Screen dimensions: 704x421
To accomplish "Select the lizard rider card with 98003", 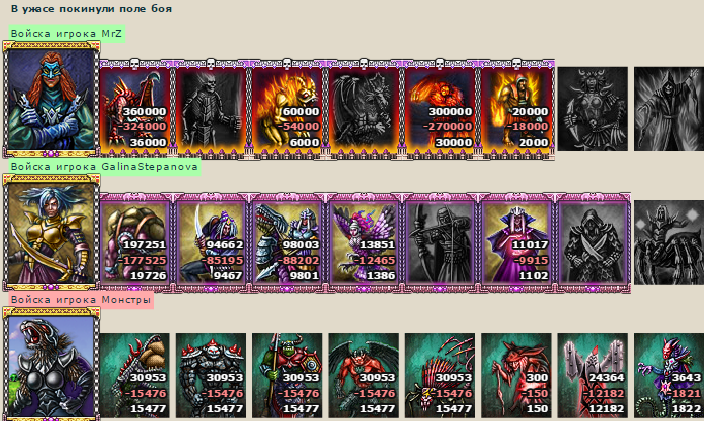I will click(287, 242).
